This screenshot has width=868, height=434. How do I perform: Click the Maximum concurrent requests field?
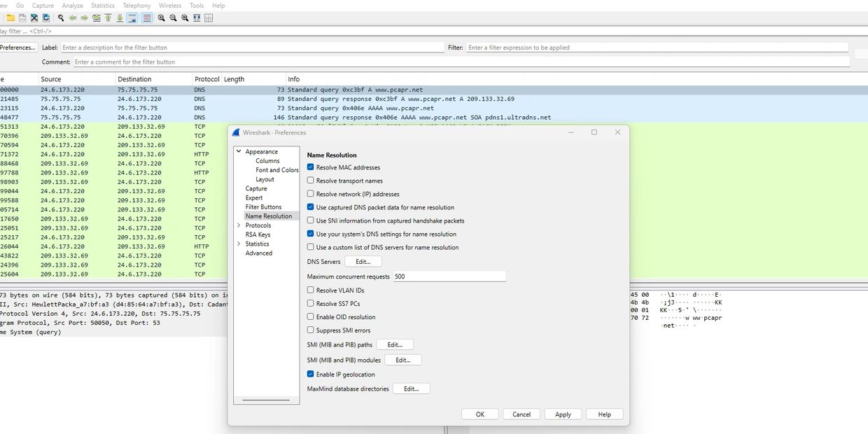[x=449, y=276]
